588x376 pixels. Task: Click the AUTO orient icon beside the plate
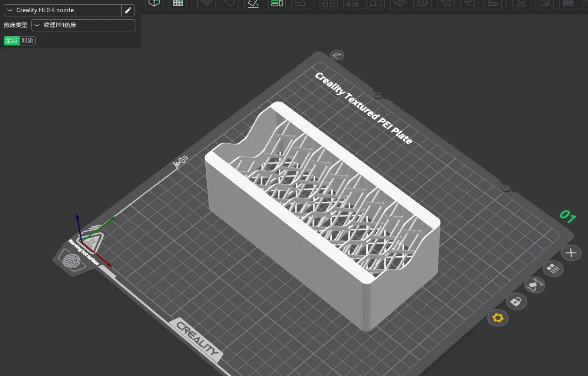click(535, 284)
